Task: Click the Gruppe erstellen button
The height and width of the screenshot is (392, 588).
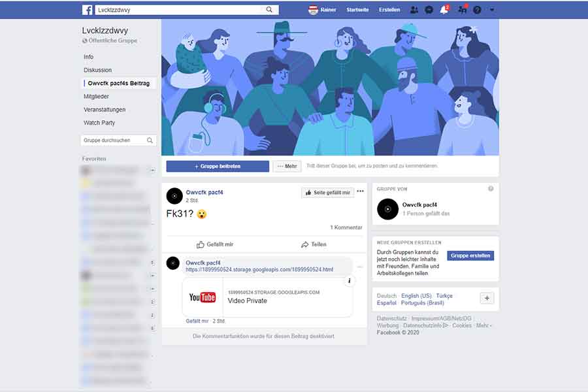Action: pyautogui.click(x=470, y=255)
